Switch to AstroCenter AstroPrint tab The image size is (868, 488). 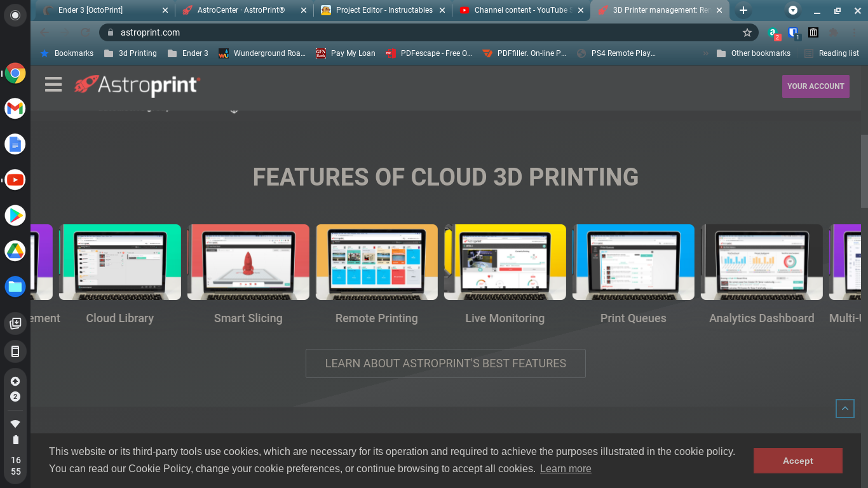(x=244, y=10)
